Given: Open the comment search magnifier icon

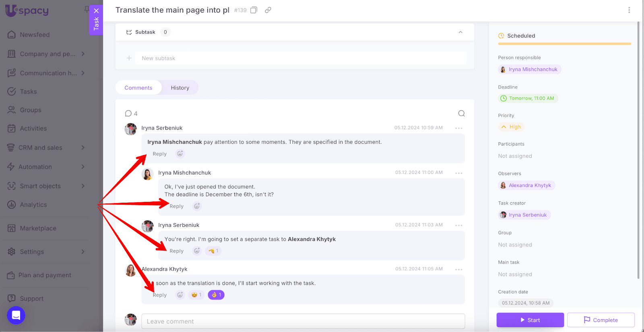Looking at the screenshot, I should pyautogui.click(x=461, y=114).
